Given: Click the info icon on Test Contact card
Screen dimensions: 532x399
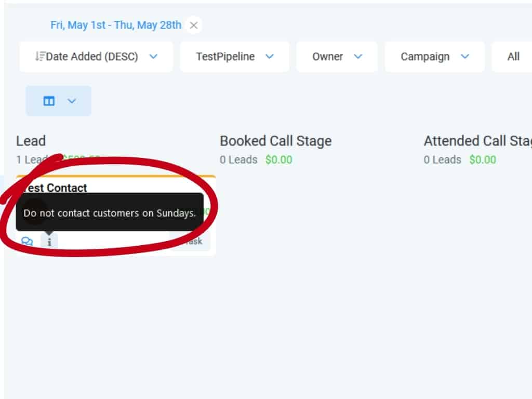Looking at the screenshot, I should click(49, 242).
